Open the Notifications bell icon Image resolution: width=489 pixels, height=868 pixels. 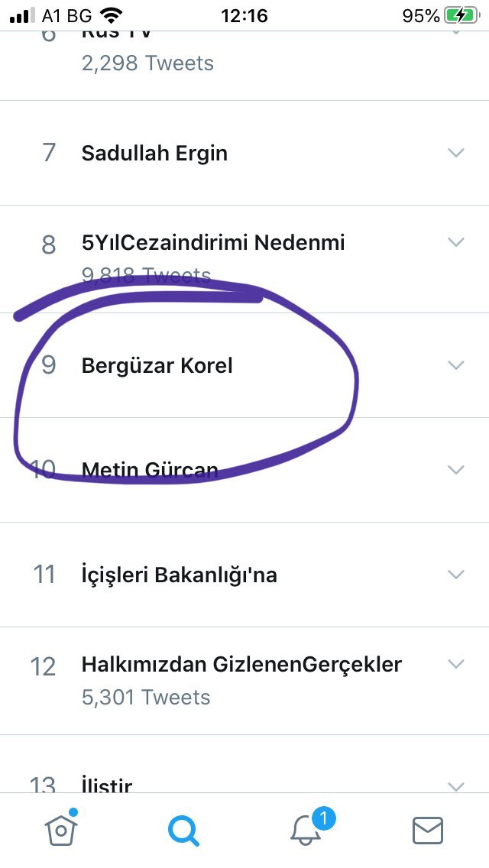click(x=306, y=830)
